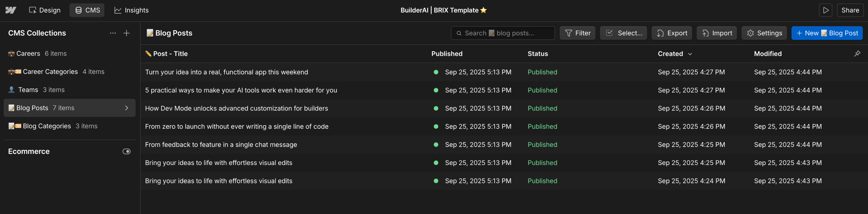Viewport: 868px width, 214px height.
Task: Click the CMS Collections heading
Action: coord(37,33)
